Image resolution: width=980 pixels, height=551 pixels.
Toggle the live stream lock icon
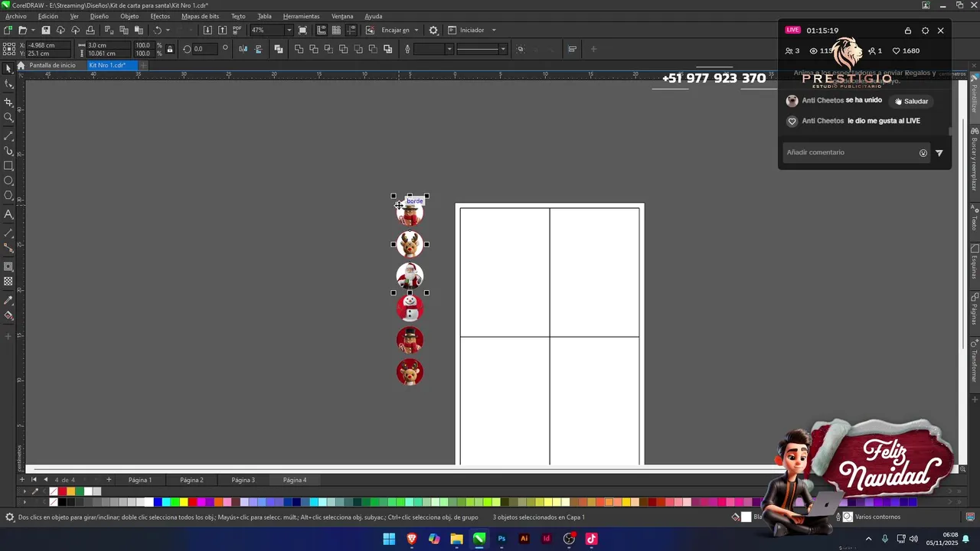pos(908,31)
